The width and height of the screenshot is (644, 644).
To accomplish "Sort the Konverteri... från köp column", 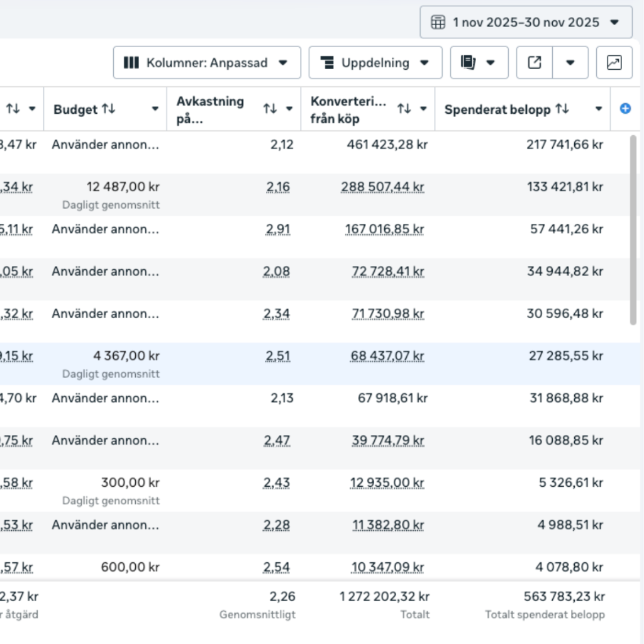I will (x=404, y=109).
